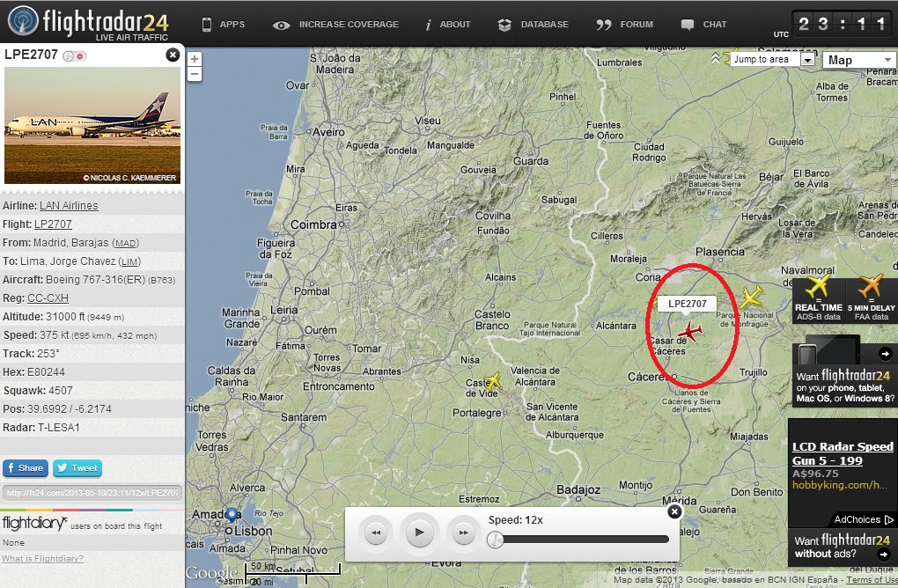Open the LCD Radar Speed Gun ad link

pos(843,453)
